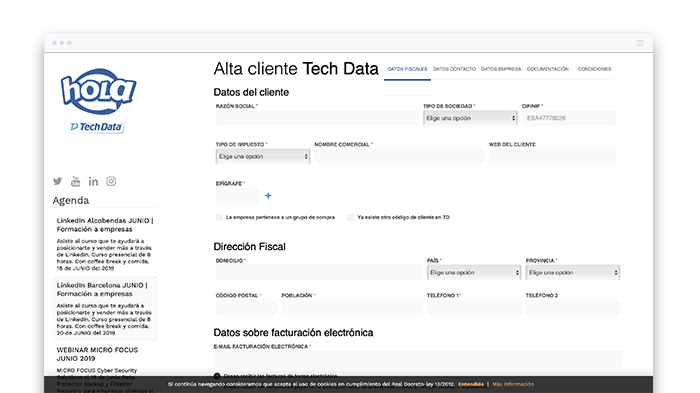Open 'WEBINAR MICRO FOCUS JUNIO 2019' agenda item
This screenshot has height=393, width=700.
click(x=97, y=354)
